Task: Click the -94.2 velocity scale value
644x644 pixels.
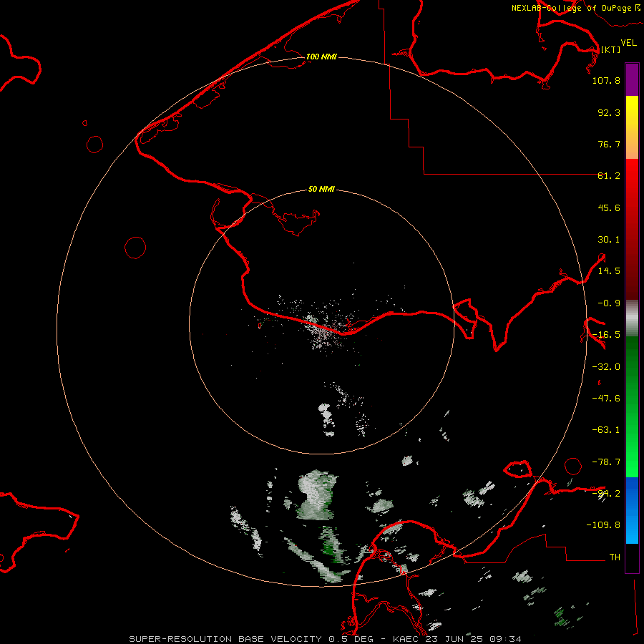Action: tap(606, 494)
